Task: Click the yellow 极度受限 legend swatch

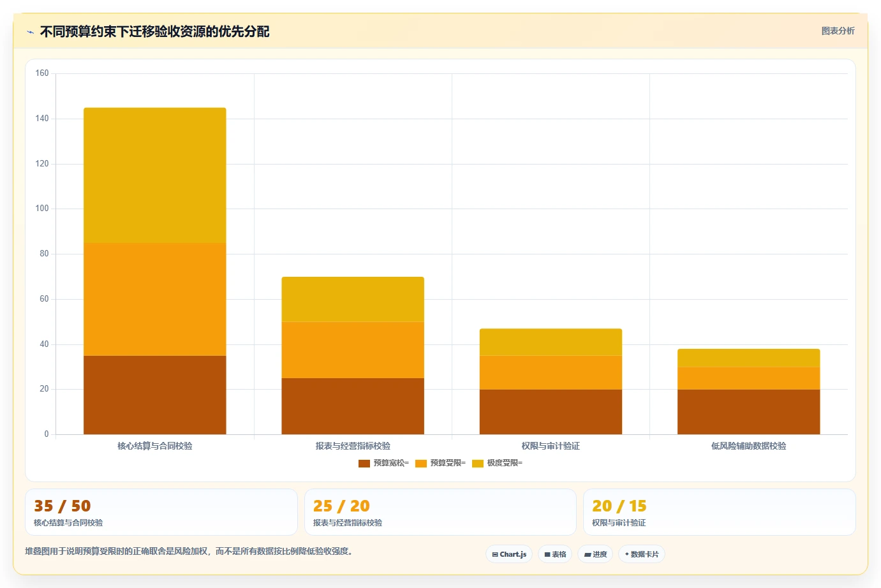Action: (478, 464)
